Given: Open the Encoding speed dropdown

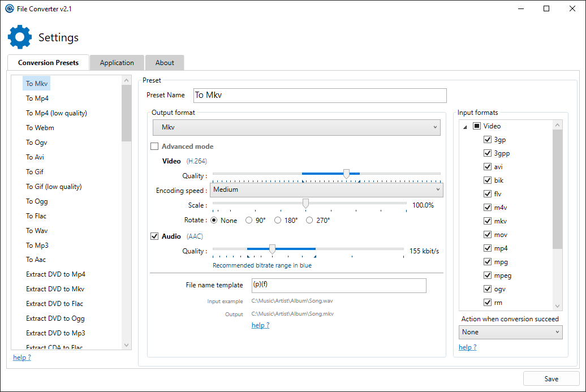Looking at the screenshot, I should pos(326,189).
